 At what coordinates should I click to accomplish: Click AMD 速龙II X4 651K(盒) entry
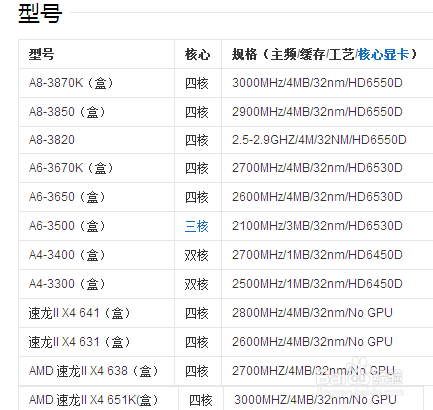94,400
